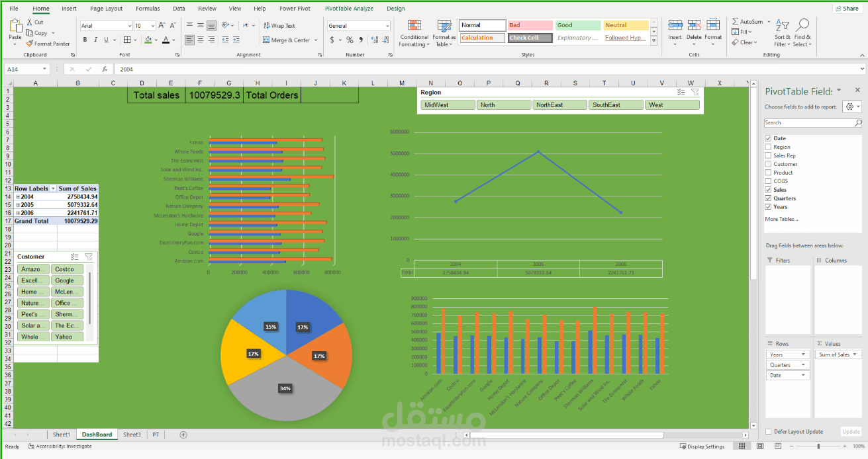
Task: Uncheck the Date field checkbox
Action: tap(768, 138)
